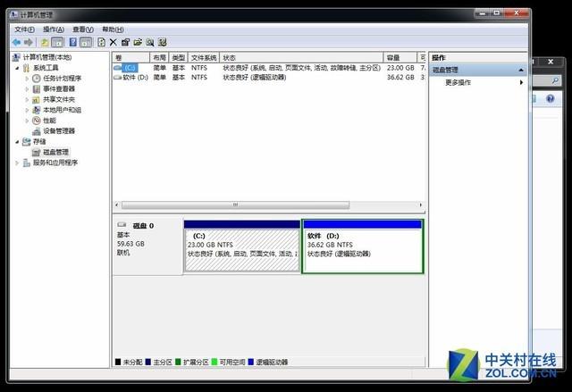This screenshot has width=572, height=392.
Task: Open 事件查看器 (Event Viewer) in the tree
Action: click(x=61, y=88)
